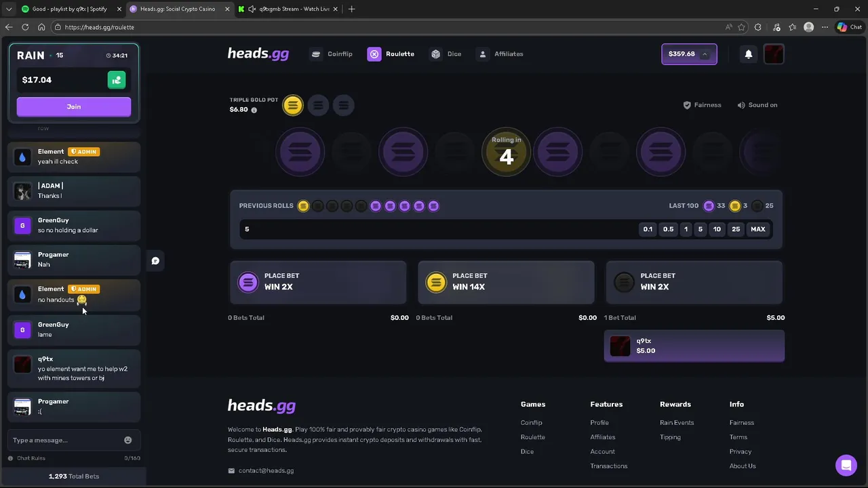This screenshot has height=488, width=868.
Task: Click the heads.gg logo in header
Action: point(258,54)
